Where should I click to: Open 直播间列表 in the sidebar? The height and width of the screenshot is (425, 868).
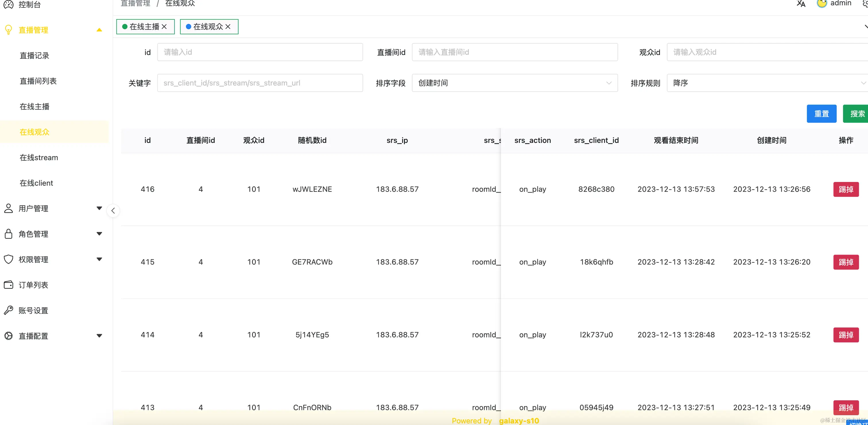pyautogui.click(x=38, y=81)
